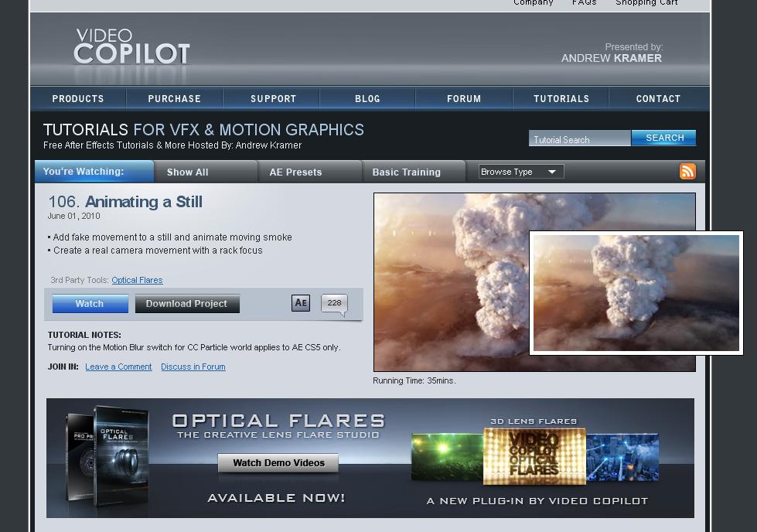Image resolution: width=757 pixels, height=532 pixels.
Task: Click the Watch Demo Videos button
Action: [278, 462]
